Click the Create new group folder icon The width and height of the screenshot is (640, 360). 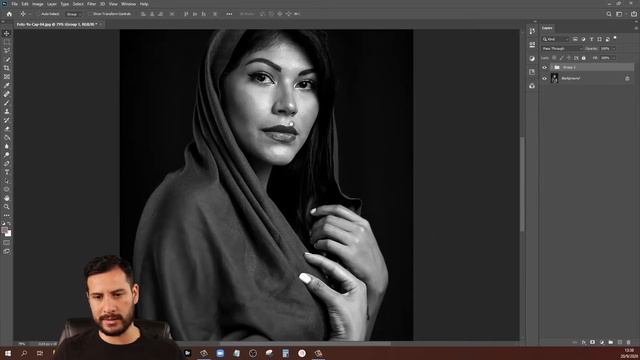tap(611, 342)
